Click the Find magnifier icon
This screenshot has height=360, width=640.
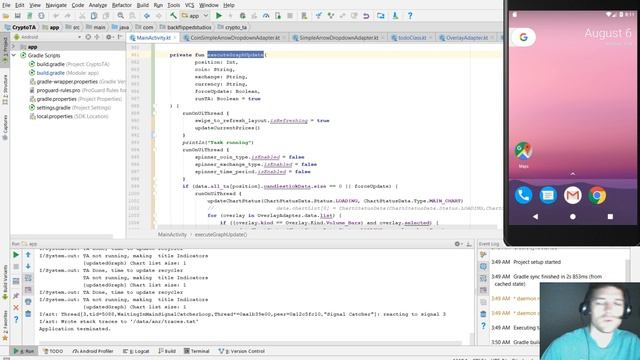(120, 16)
